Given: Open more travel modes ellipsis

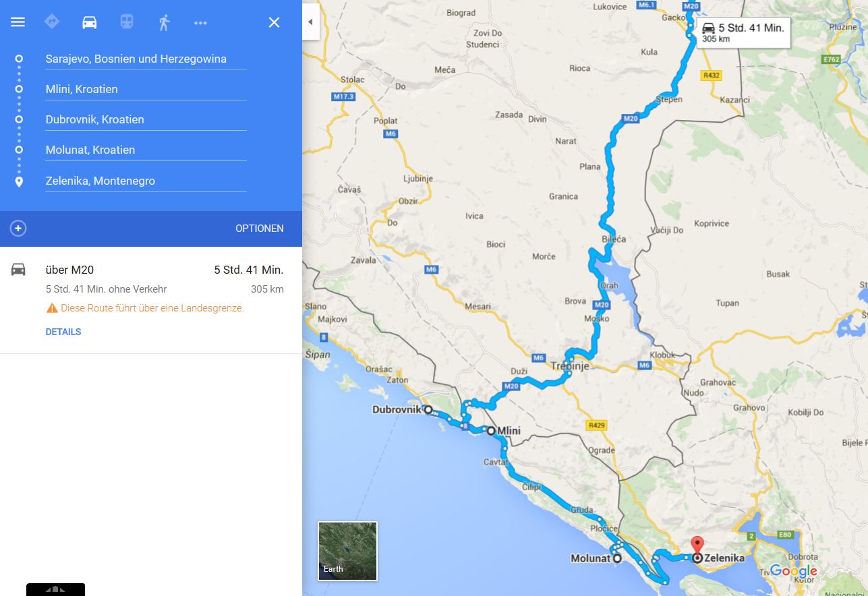Looking at the screenshot, I should point(200,23).
